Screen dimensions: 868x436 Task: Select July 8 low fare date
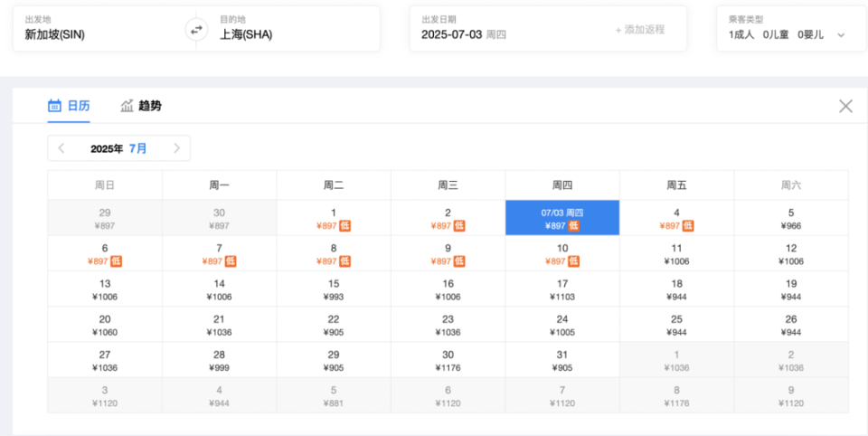click(x=334, y=253)
